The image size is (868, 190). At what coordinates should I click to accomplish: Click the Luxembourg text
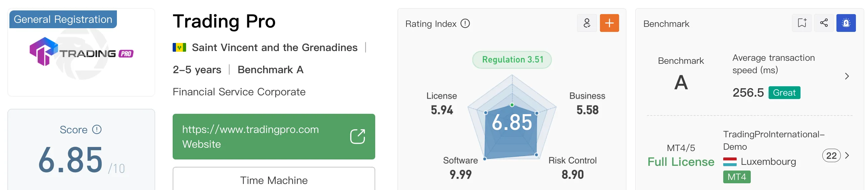(768, 162)
